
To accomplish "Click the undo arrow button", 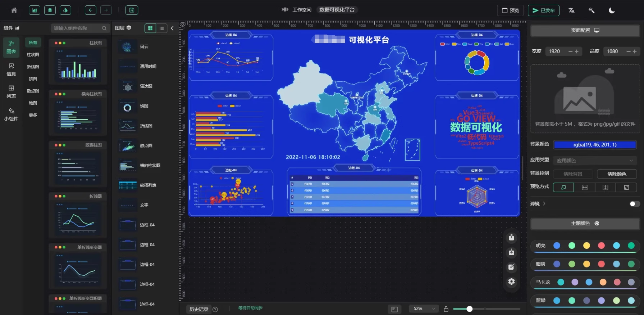I will click(90, 10).
